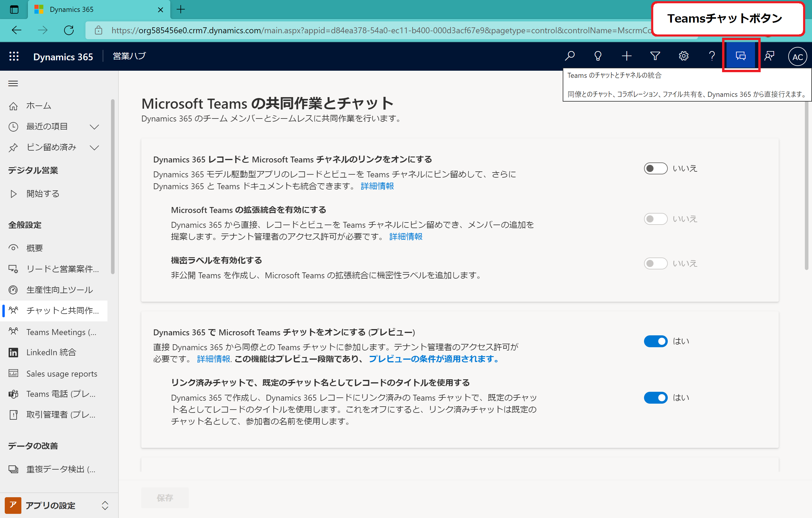Click the main page vertical scrollbar
Screen dimensions: 812x518
pyautogui.click(x=806, y=186)
